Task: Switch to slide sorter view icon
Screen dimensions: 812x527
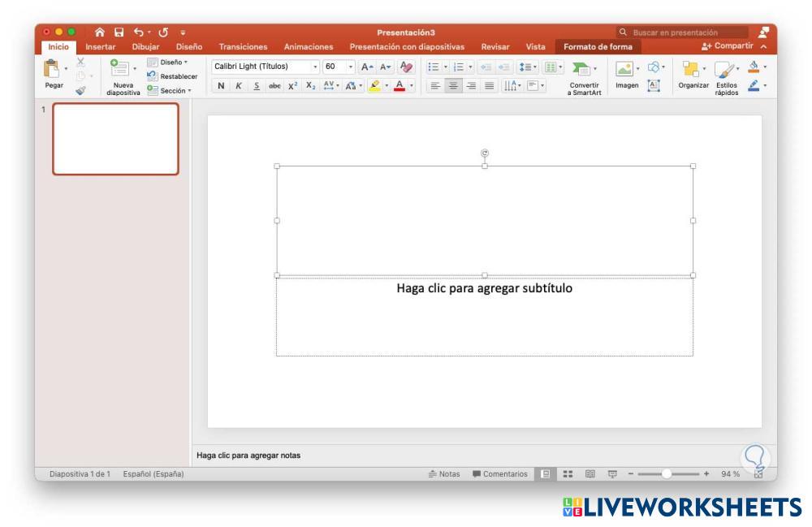Action: point(569,474)
